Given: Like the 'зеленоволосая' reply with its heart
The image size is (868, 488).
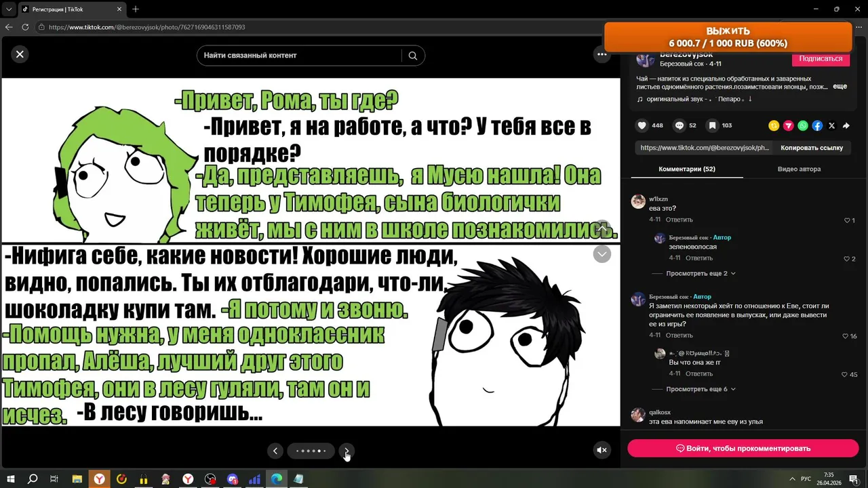Looking at the screenshot, I should tap(847, 259).
